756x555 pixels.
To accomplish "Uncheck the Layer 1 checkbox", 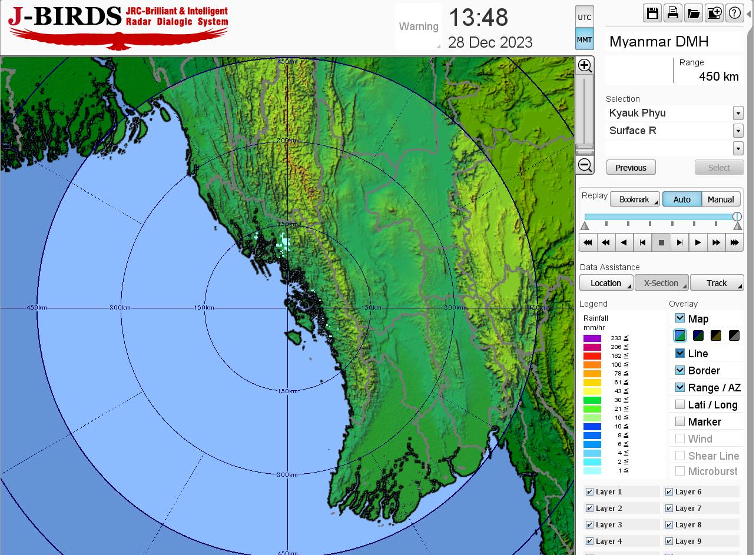I will [x=589, y=492].
